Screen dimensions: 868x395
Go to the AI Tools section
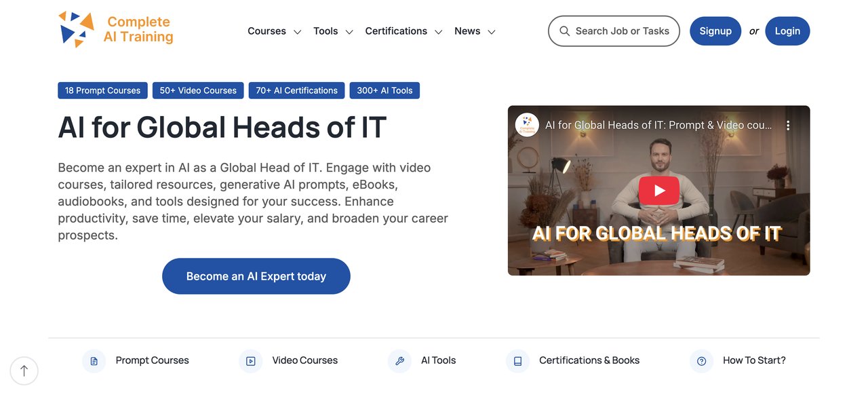click(438, 360)
